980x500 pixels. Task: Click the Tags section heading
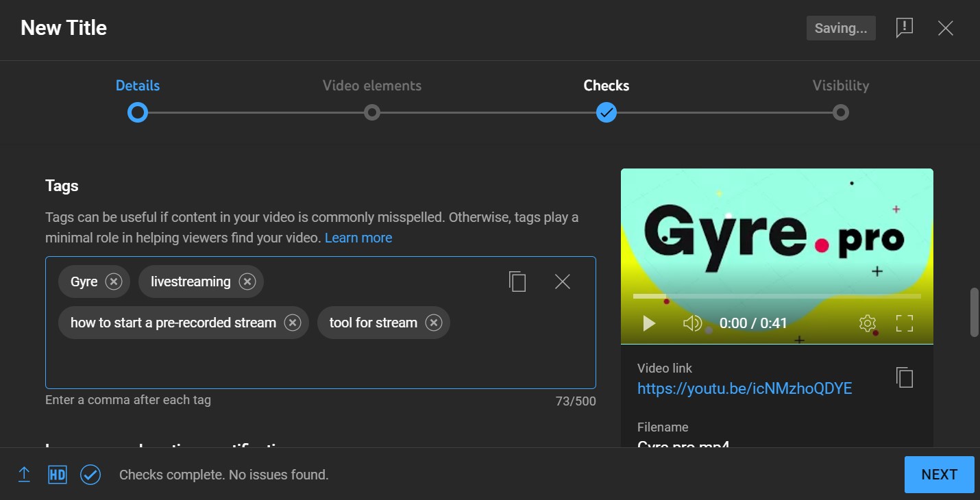tap(62, 186)
